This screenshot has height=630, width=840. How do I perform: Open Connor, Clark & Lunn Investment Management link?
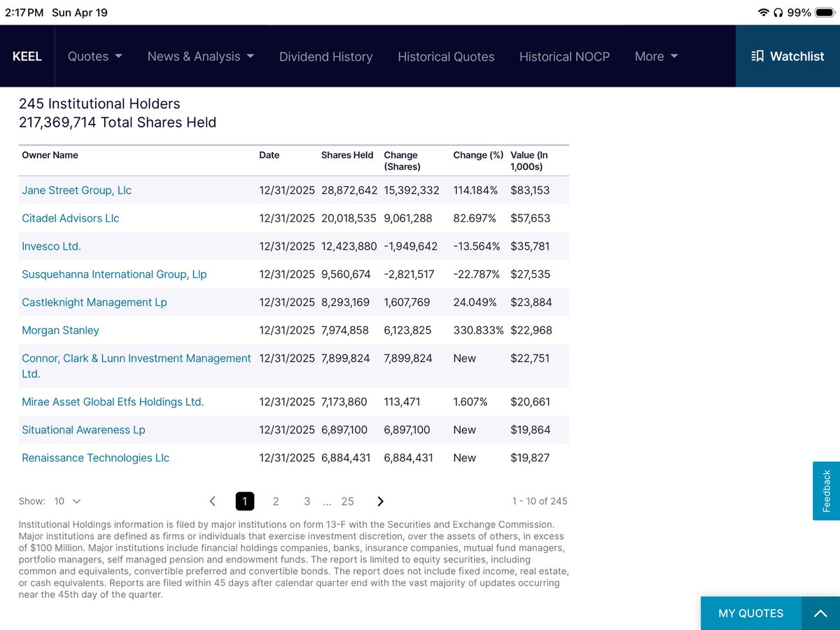(136, 366)
